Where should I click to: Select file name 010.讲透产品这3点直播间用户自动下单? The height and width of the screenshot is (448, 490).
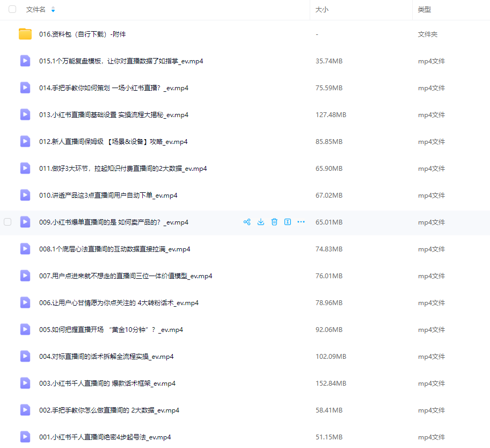tap(108, 195)
